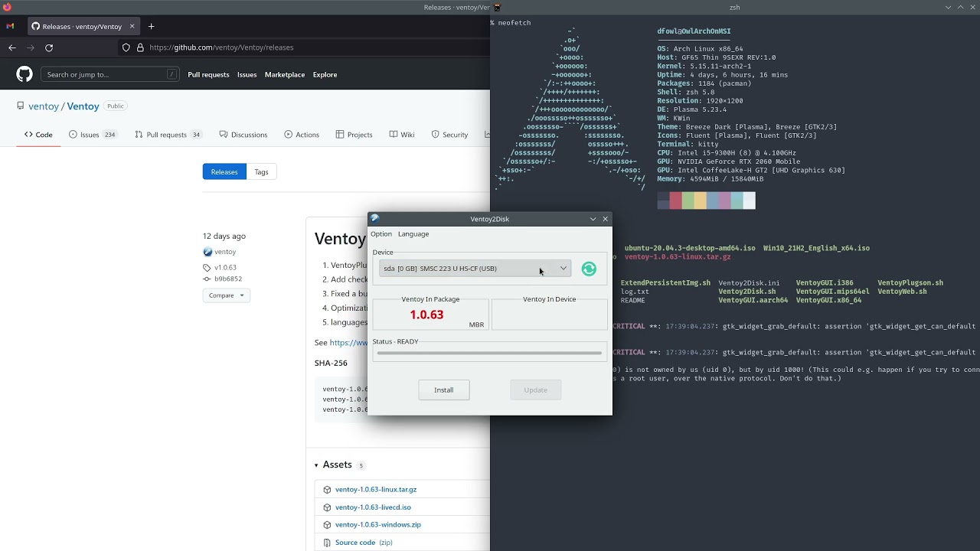
Task: Click the Firefox back arrow button
Action: click(12, 47)
